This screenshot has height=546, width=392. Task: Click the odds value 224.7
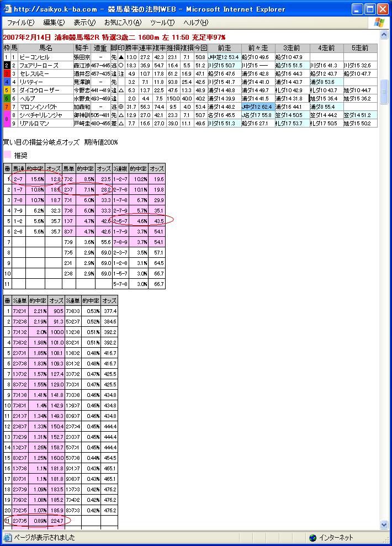point(56,521)
